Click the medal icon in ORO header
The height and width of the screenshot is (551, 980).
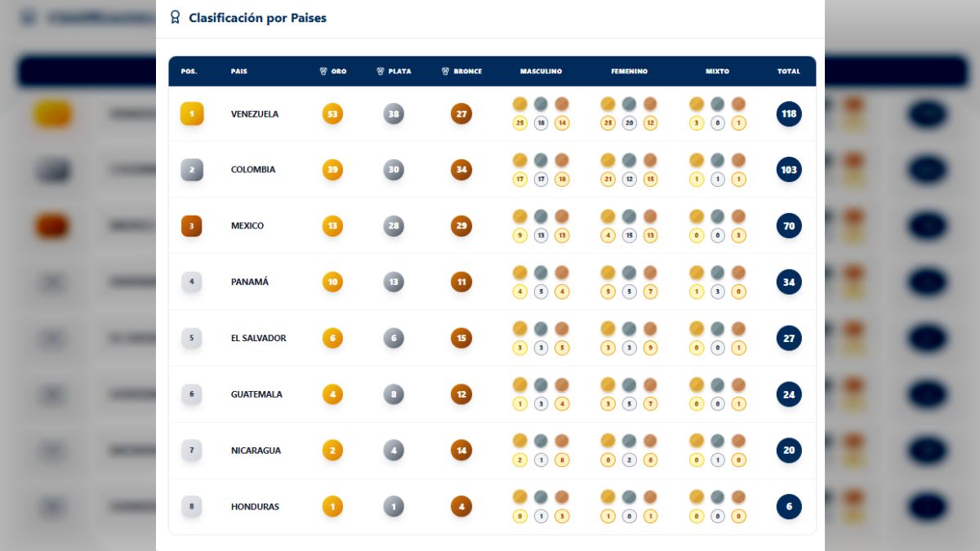coord(323,71)
